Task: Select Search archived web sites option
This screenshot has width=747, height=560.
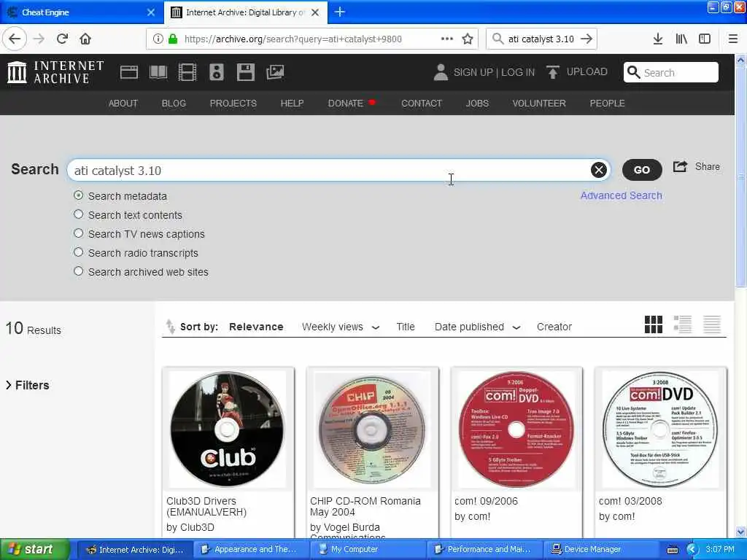Action: [79, 271]
